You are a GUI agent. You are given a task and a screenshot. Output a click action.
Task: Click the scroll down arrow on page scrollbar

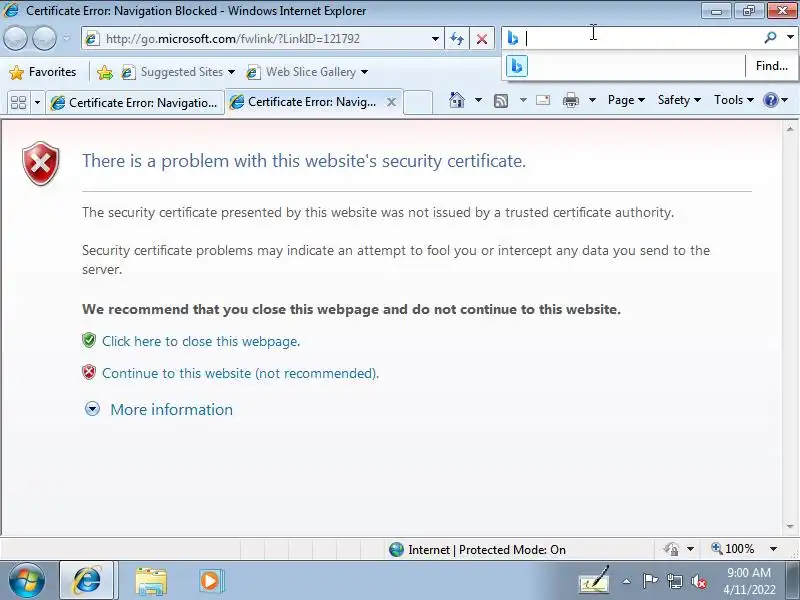click(x=790, y=526)
